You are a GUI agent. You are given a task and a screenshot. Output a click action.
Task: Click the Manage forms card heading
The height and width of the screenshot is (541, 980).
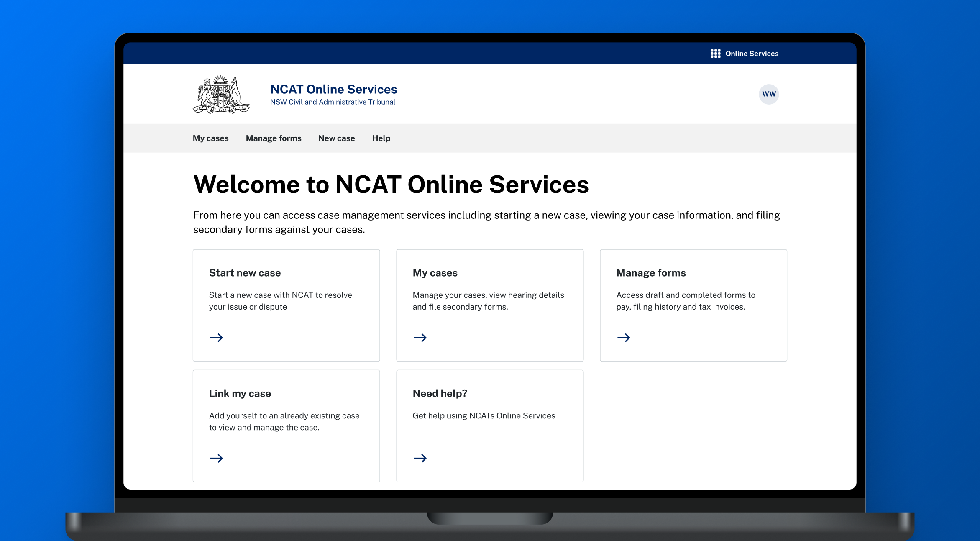(x=651, y=273)
